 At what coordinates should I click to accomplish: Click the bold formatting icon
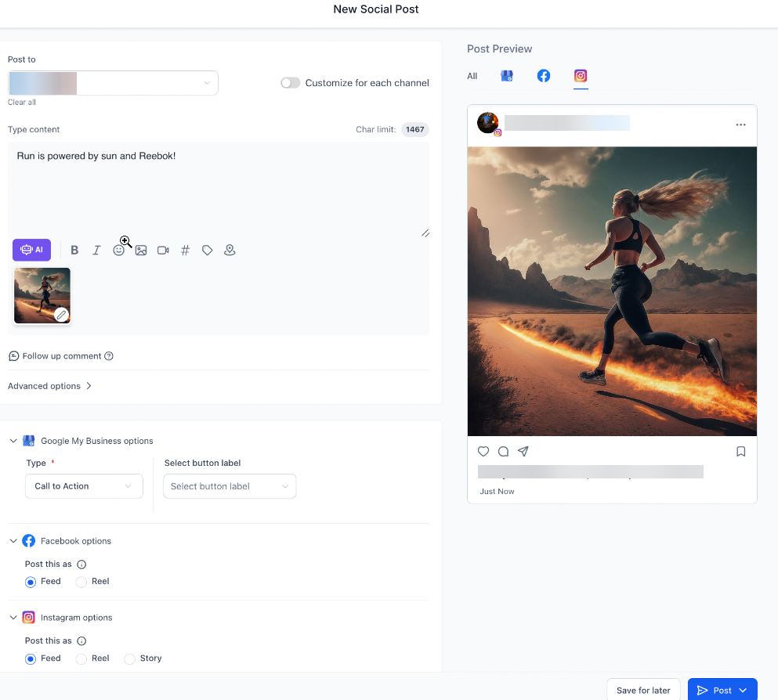pos(74,251)
